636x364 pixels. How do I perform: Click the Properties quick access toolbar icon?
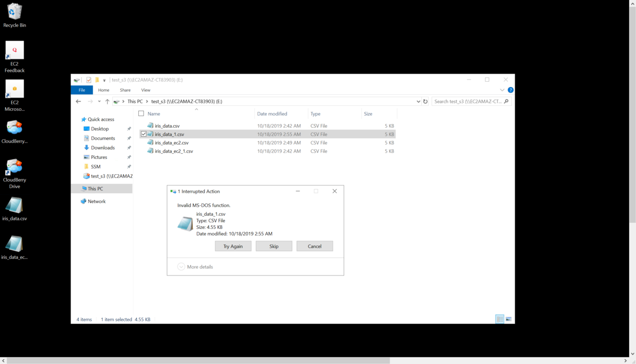tap(89, 80)
